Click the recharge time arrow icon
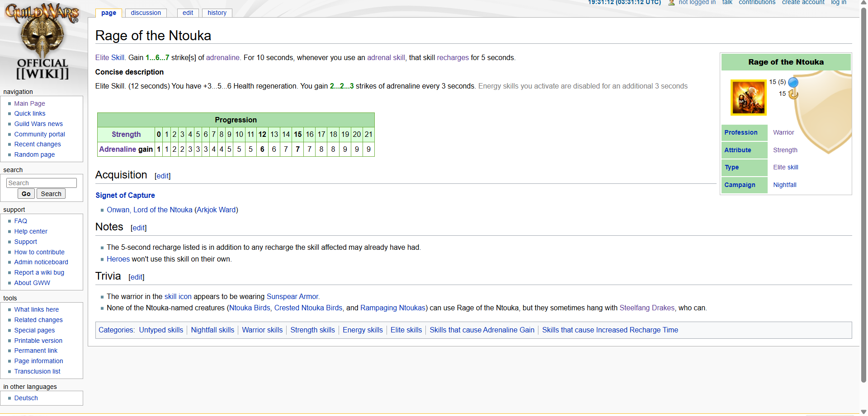 pyautogui.click(x=793, y=94)
